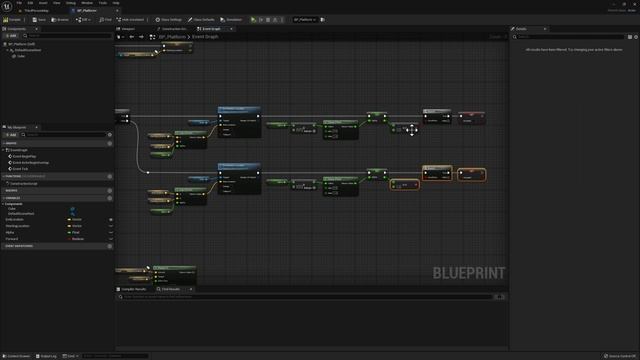This screenshot has height=360, width=640.
Task: Open the Diff dropdown
Action: click(83, 20)
